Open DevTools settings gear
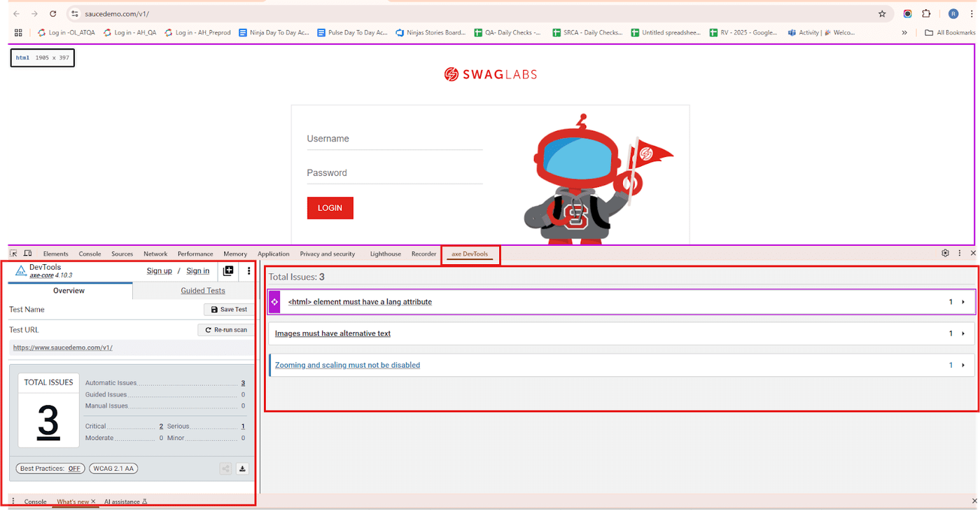The height and width of the screenshot is (510, 980). [945, 253]
